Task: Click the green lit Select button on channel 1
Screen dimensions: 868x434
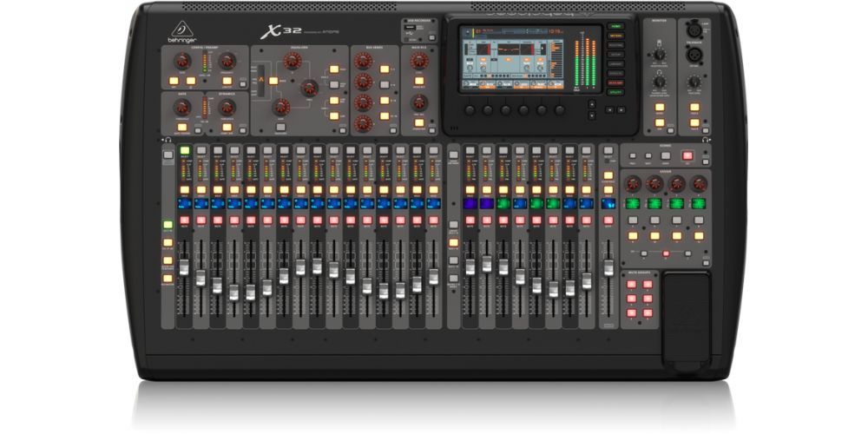Action: coord(184,150)
